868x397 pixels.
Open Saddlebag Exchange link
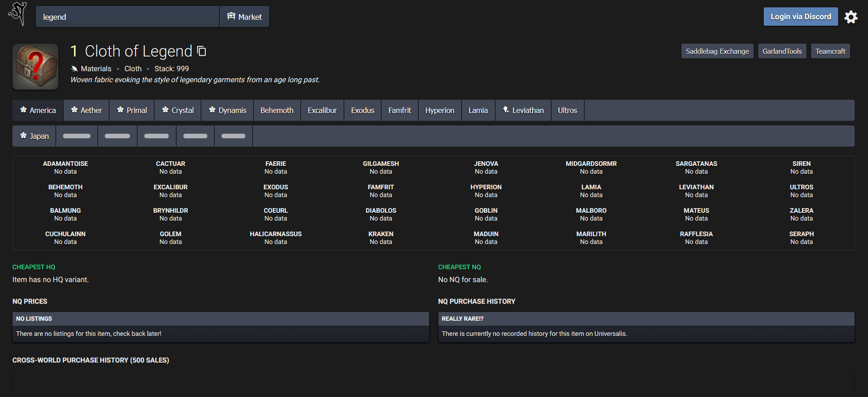point(717,51)
